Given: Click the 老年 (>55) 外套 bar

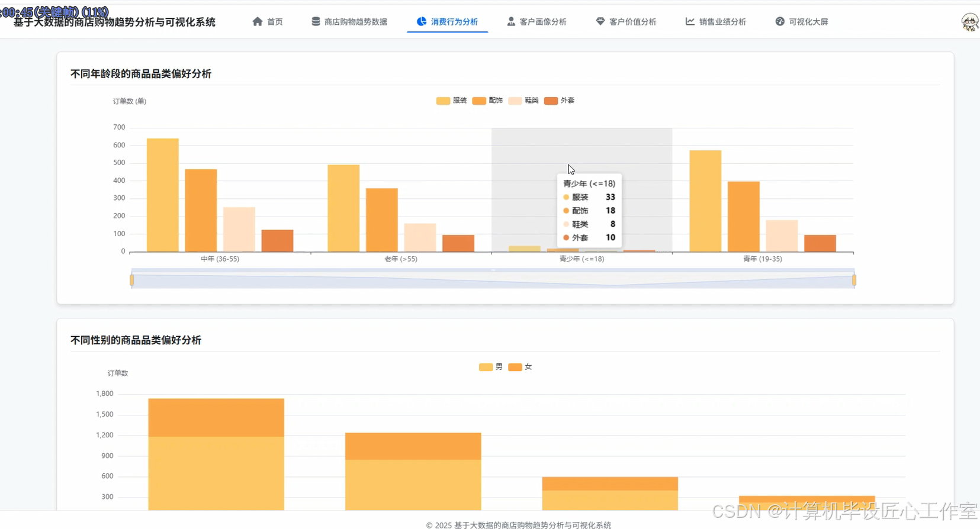Looking at the screenshot, I should (x=458, y=243).
